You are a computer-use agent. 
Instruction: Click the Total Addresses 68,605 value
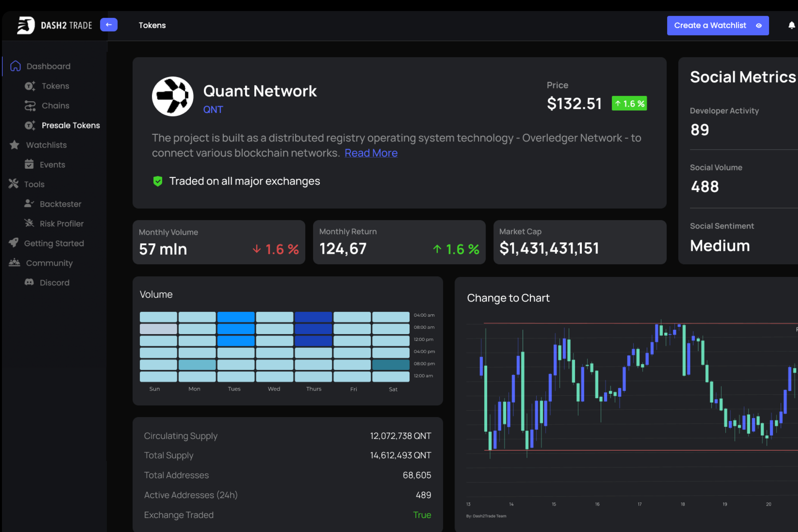(417, 475)
